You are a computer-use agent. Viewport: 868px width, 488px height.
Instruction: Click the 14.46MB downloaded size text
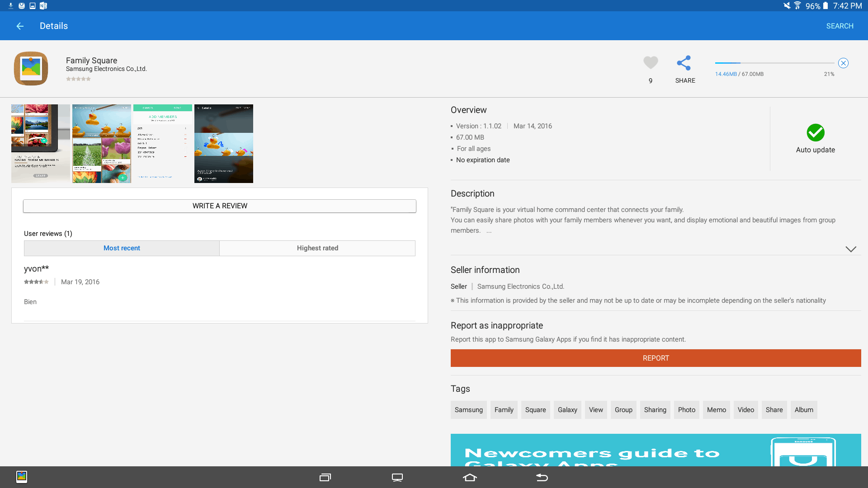pos(726,74)
